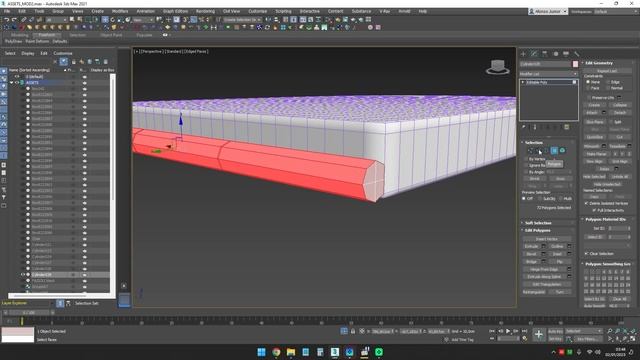This screenshot has width=640, height=360.
Task: Click the Detach button in Edit Geometry
Action: [620, 113]
